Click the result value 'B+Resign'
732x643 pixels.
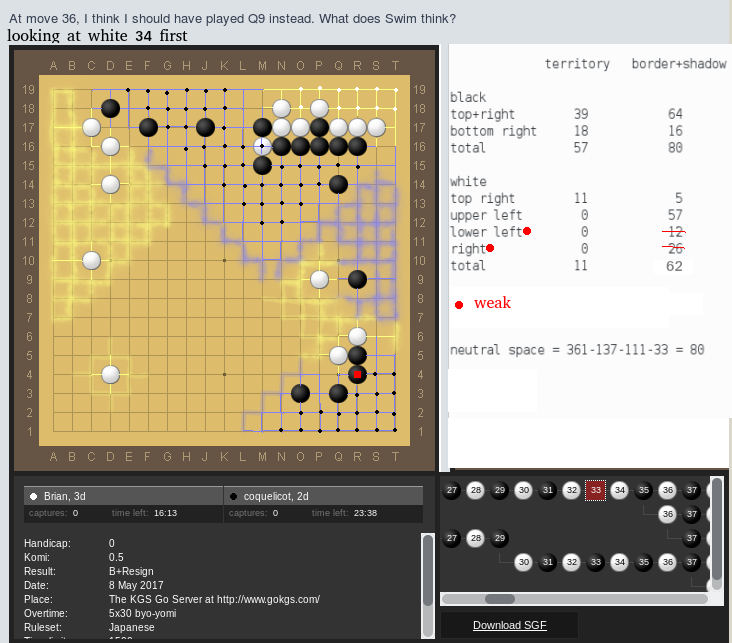coord(131,572)
